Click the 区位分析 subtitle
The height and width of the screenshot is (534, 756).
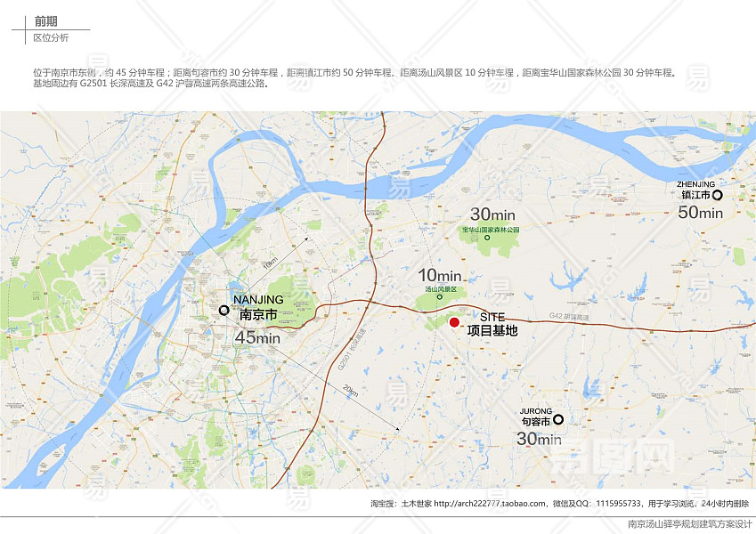tap(51, 37)
